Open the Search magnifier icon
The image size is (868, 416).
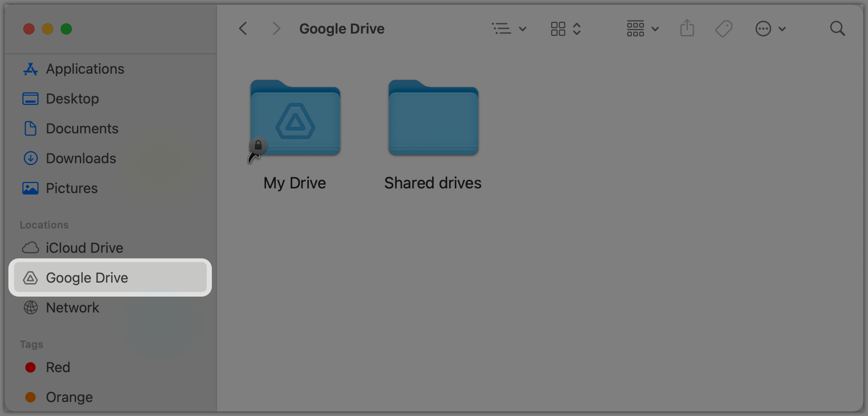[838, 29]
